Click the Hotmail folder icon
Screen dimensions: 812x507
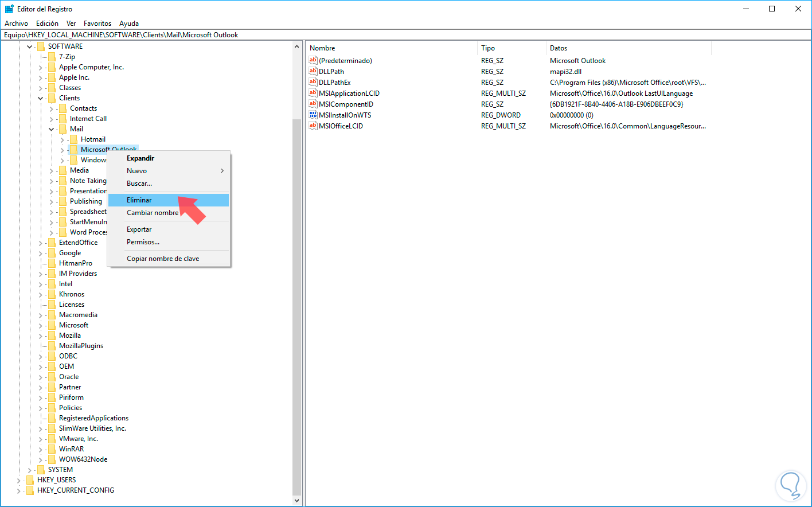73,139
